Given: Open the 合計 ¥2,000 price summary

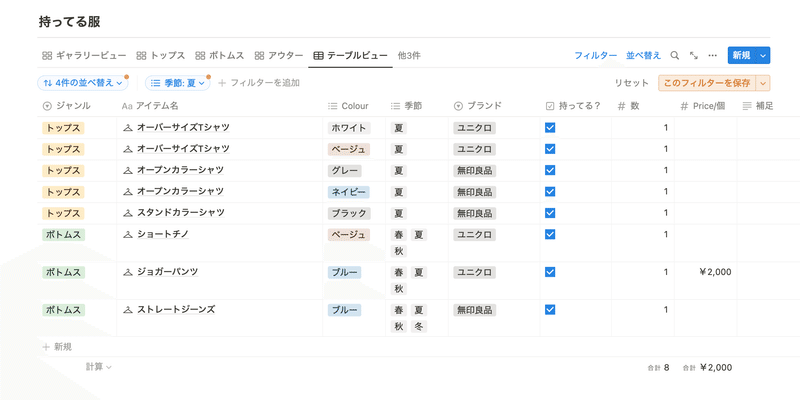Looking at the screenshot, I should point(707,367).
